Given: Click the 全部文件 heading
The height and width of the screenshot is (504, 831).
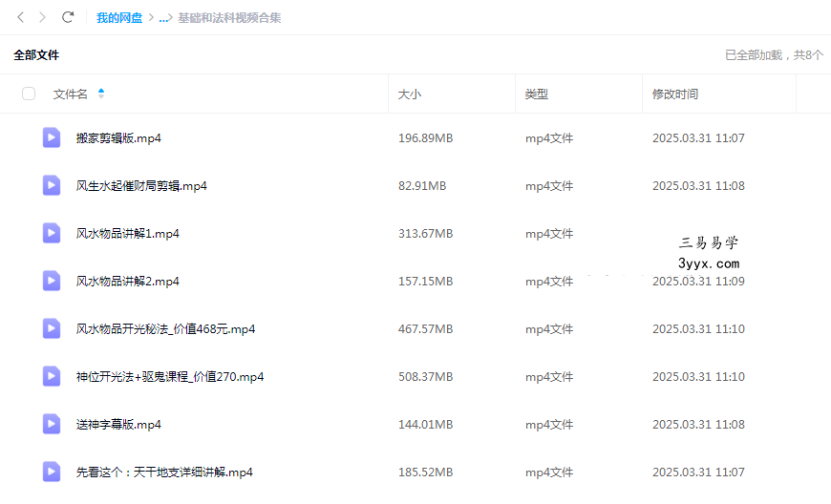Looking at the screenshot, I should 36,55.
